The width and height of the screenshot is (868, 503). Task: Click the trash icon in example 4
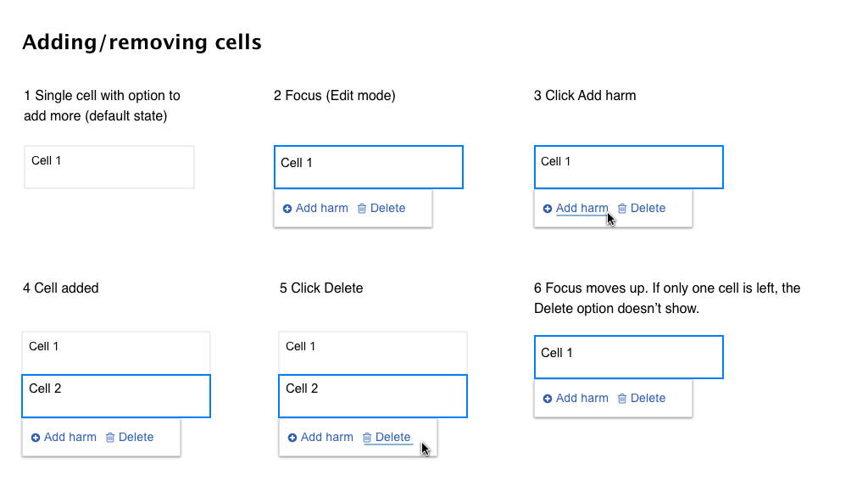110,438
